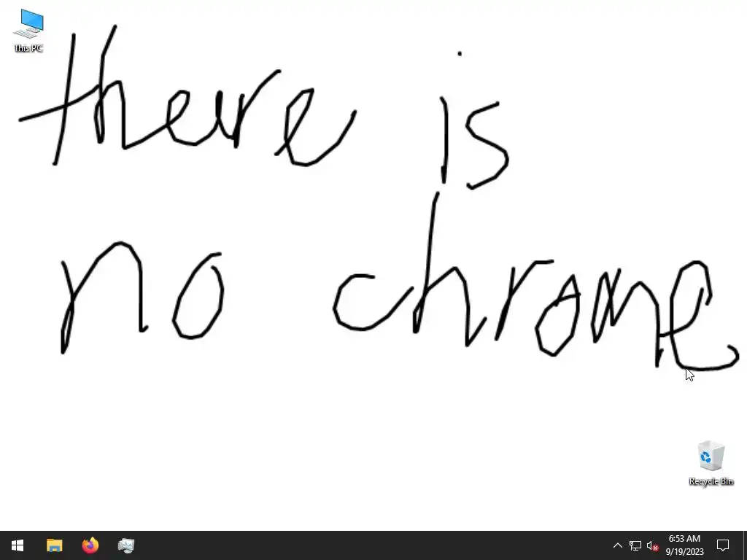This screenshot has width=747, height=560.
Task: Open Firefox from the taskbar
Action: point(90,545)
